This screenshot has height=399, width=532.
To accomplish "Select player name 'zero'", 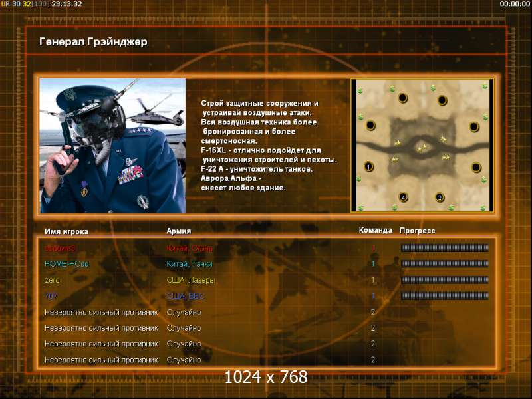I will (53, 280).
